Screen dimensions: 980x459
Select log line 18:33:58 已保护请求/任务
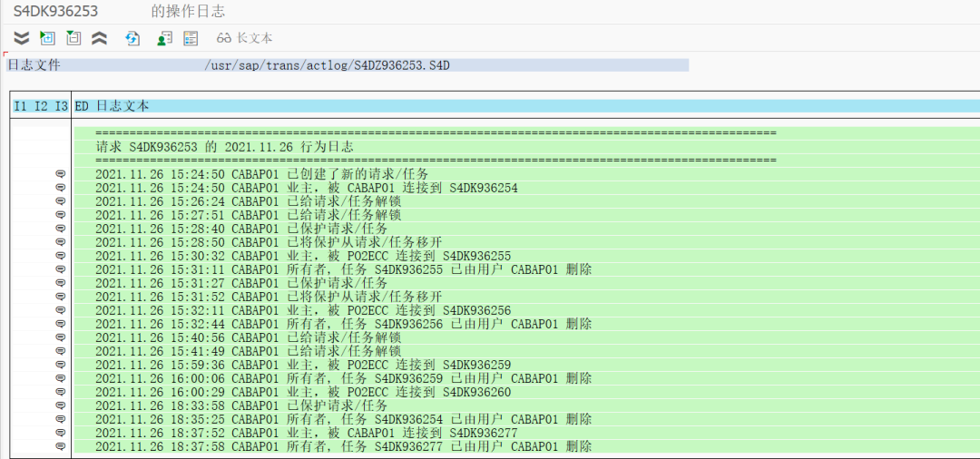click(x=241, y=405)
